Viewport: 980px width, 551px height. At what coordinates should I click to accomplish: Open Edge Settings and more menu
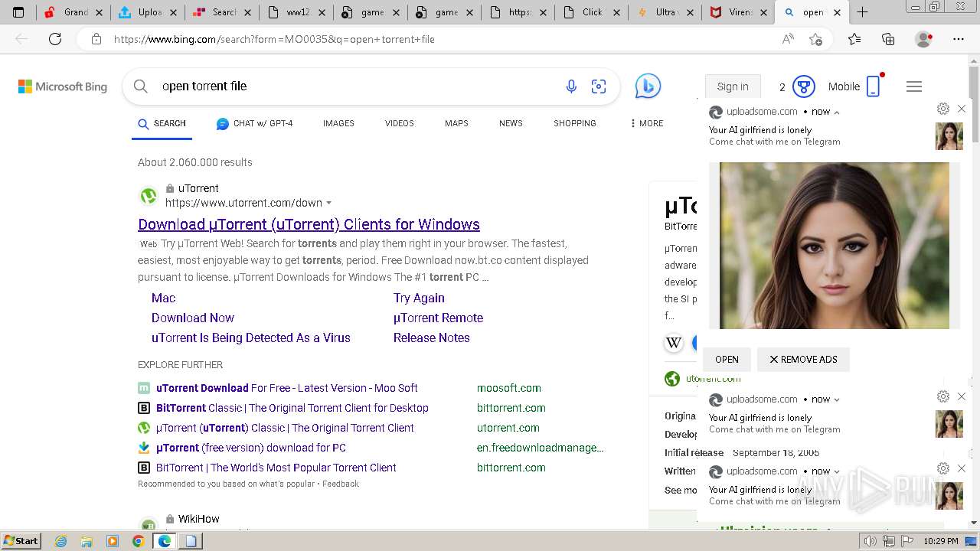coord(959,39)
